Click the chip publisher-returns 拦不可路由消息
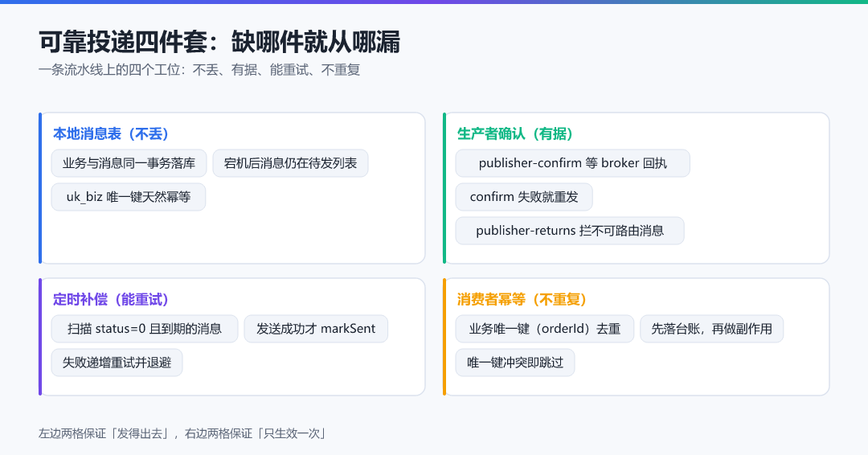Screen dimensions: 868x455 pyautogui.click(x=570, y=231)
